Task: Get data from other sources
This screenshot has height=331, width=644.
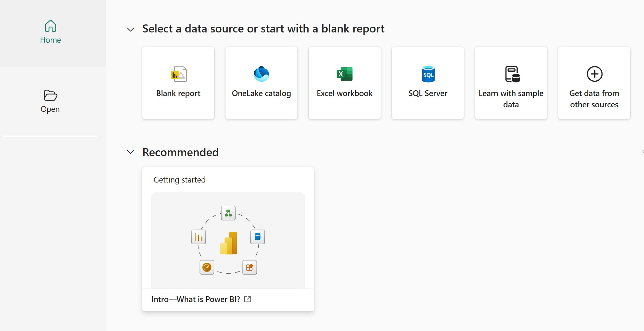Action: click(594, 83)
